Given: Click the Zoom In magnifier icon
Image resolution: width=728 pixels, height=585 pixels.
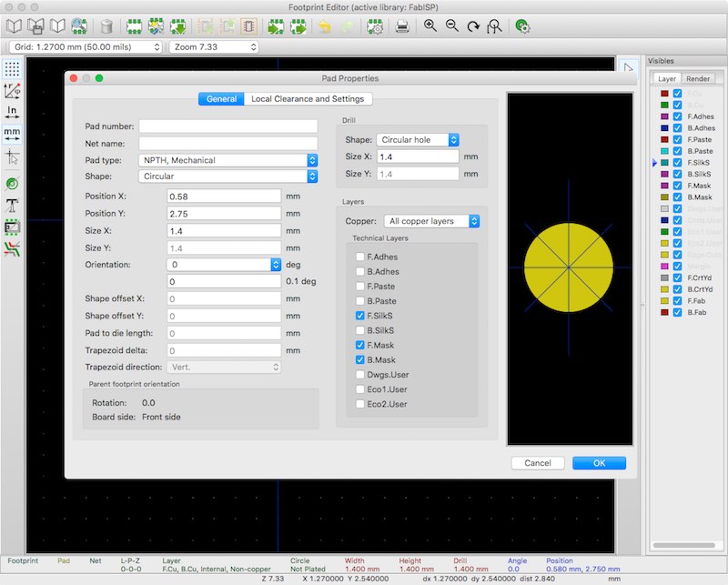Looking at the screenshot, I should pyautogui.click(x=429, y=27).
